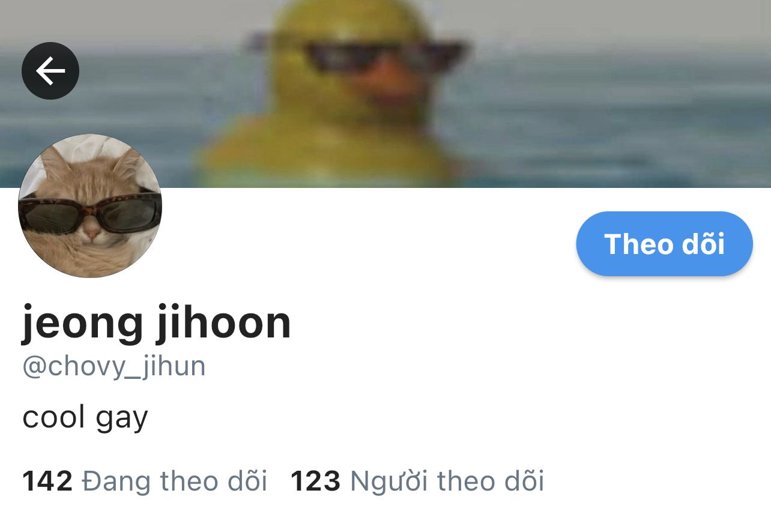The image size is (771, 532).
Task: View the duck header banner image
Action: click(x=385, y=94)
